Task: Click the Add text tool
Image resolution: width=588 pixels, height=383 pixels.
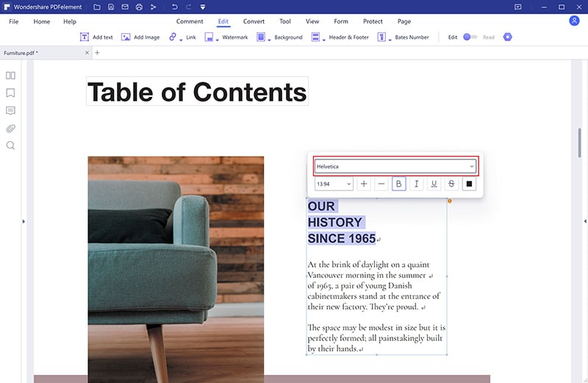Action: [x=96, y=37]
